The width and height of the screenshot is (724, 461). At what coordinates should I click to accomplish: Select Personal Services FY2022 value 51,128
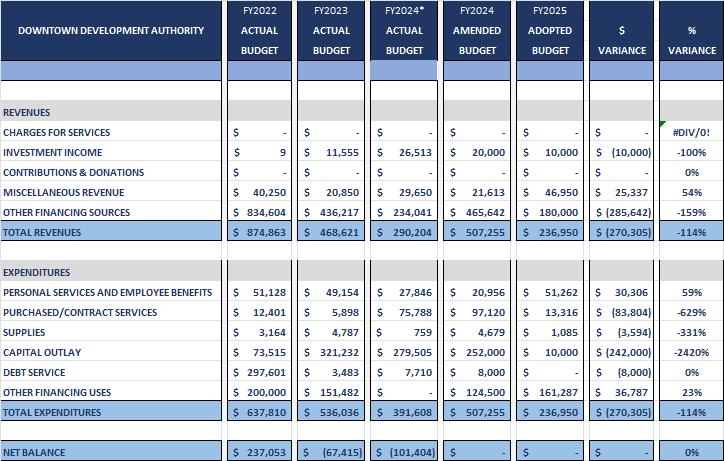coord(259,292)
